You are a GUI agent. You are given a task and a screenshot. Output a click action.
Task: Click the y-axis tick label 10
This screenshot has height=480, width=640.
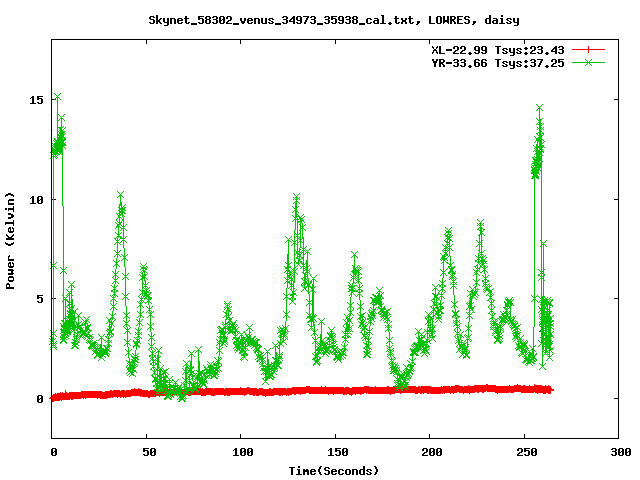click(x=36, y=200)
